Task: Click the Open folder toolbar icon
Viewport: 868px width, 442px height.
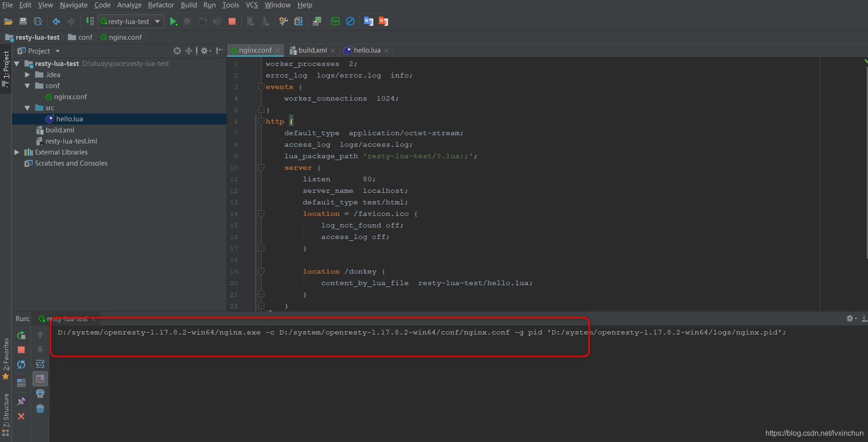Action: click(8, 21)
